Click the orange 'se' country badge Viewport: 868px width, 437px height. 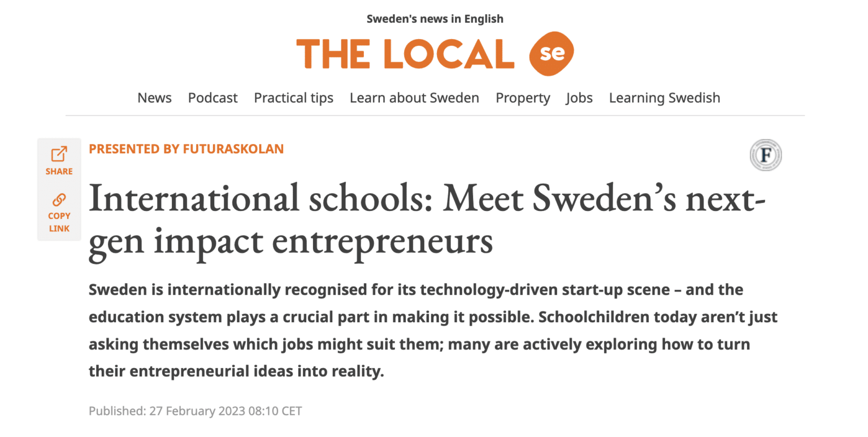click(x=551, y=54)
